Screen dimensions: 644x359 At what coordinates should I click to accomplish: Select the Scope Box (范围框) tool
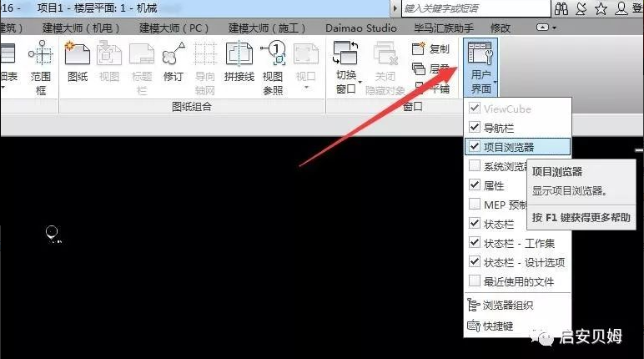pos(41,68)
